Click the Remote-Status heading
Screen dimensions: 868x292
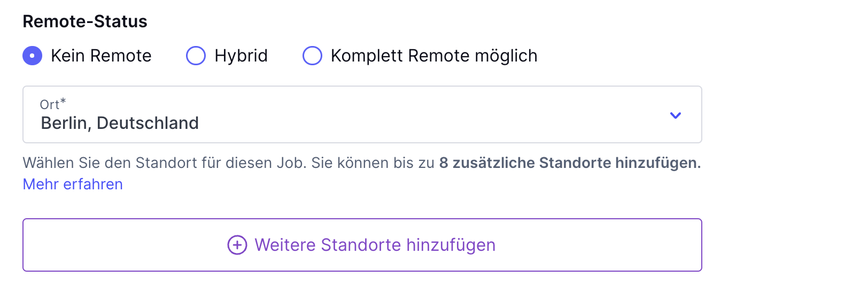click(85, 21)
